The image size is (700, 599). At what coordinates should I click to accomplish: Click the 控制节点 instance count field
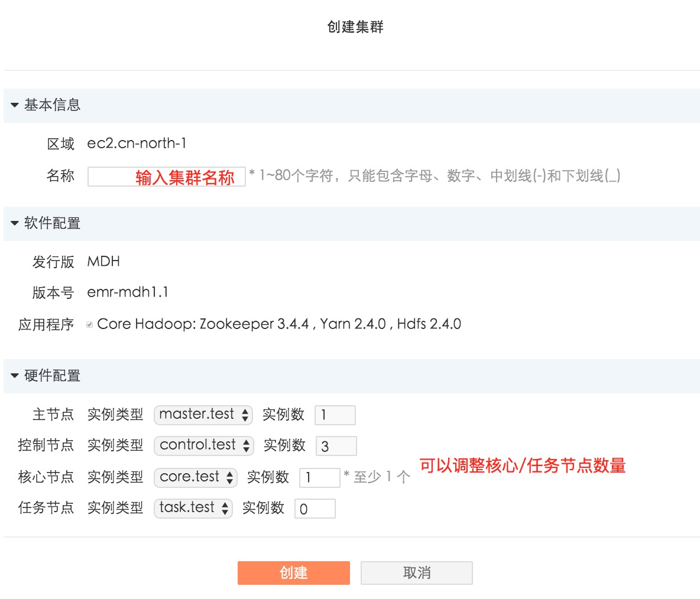point(336,446)
